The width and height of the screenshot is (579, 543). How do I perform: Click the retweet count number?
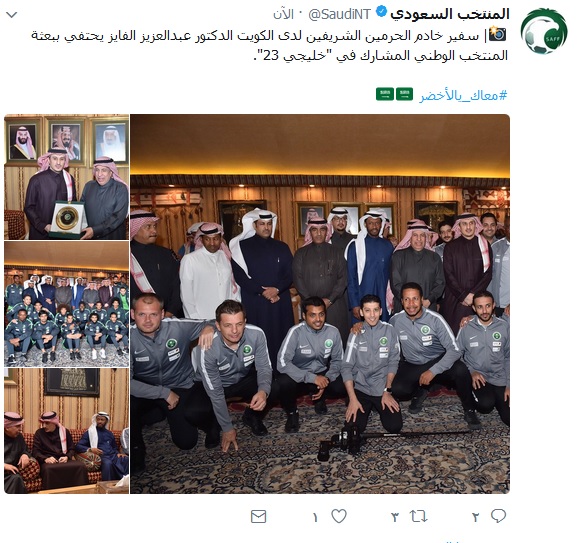click(395, 518)
